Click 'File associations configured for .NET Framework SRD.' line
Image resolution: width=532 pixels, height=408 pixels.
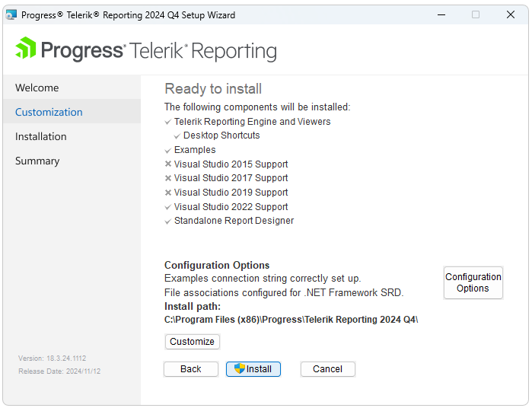[284, 292]
